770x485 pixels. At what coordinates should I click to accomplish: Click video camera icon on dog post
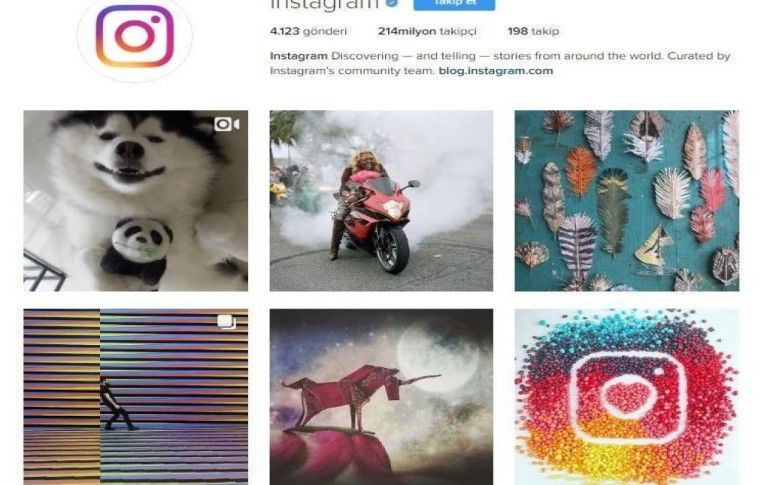pos(226,124)
